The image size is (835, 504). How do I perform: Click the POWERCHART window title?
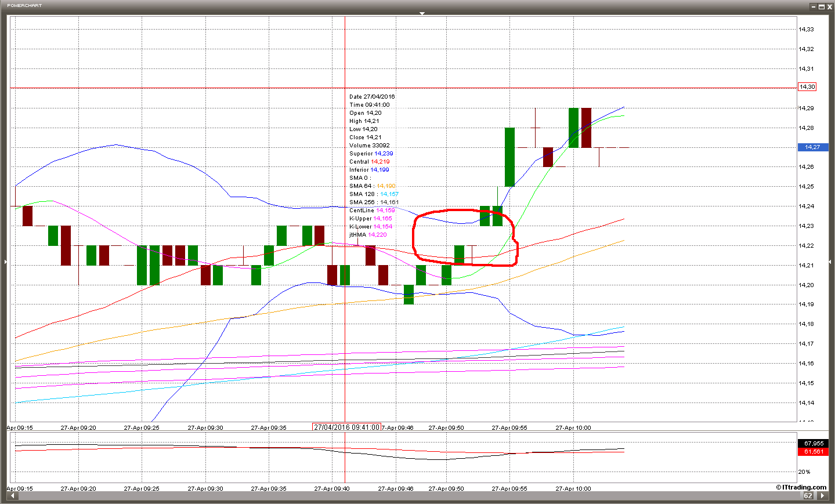(x=24, y=6)
